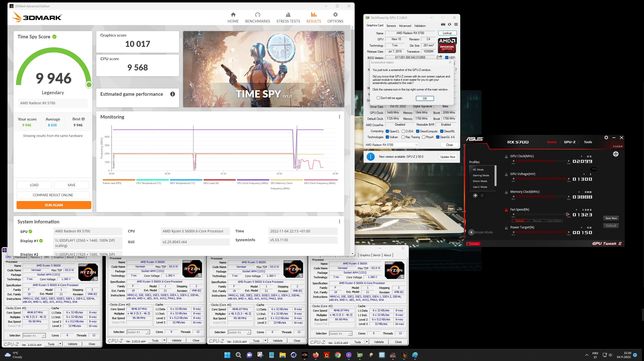Open the Tools dropdown arrow in leftmost CPU-Z
Screen dimensions: 644x361
click(x=60, y=344)
